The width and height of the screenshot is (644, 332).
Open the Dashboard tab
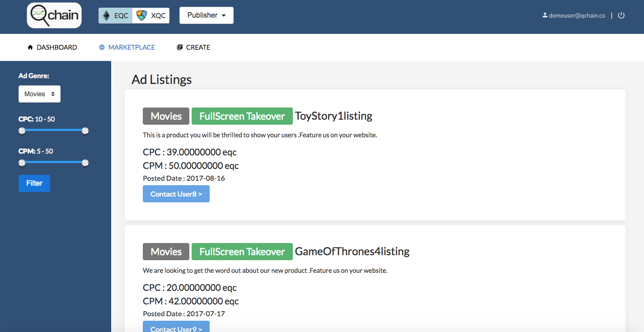tap(57, 47)
